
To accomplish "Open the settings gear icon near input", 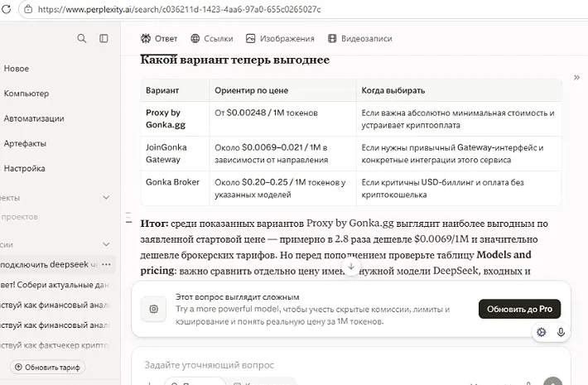I will click(541, 332).
